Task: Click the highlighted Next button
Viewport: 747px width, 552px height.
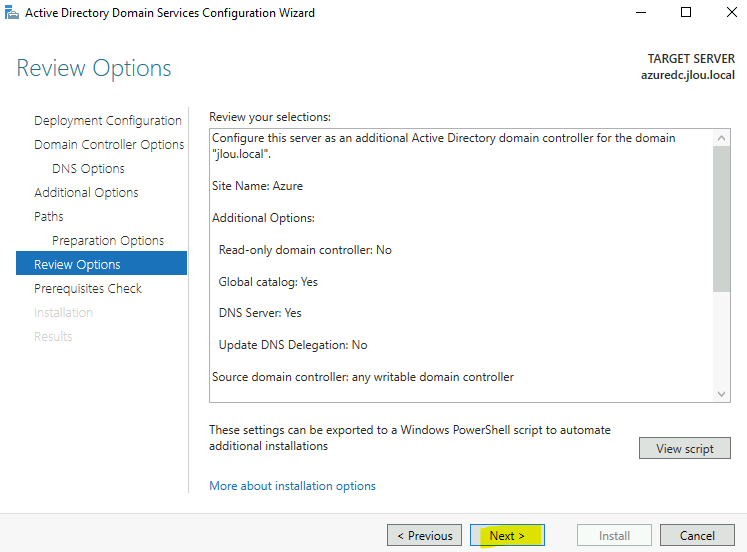Action: 507,535
